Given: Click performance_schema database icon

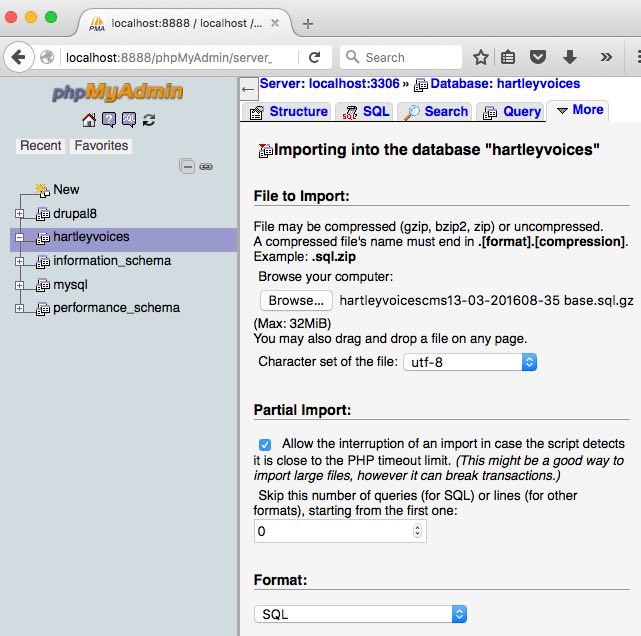Looking at the screenshot, I should click(x=43, y=308).
